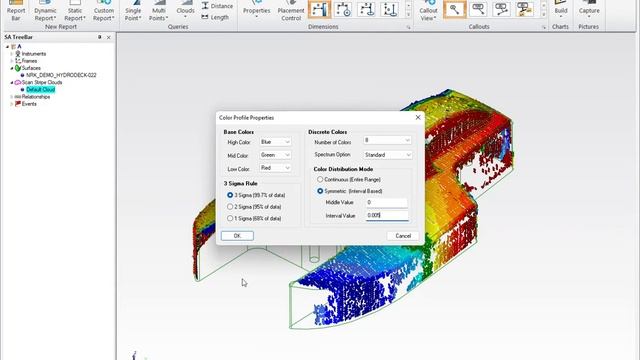Viewport: 640px width, 360px height.
Task: Select the Default Cloud item
Action: click(40, 89)
